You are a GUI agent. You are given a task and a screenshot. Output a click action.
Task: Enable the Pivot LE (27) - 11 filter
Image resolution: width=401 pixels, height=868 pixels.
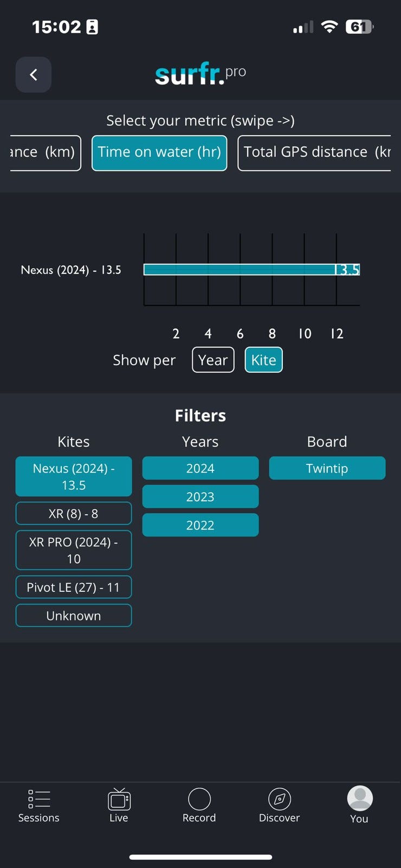pos(74,587)
